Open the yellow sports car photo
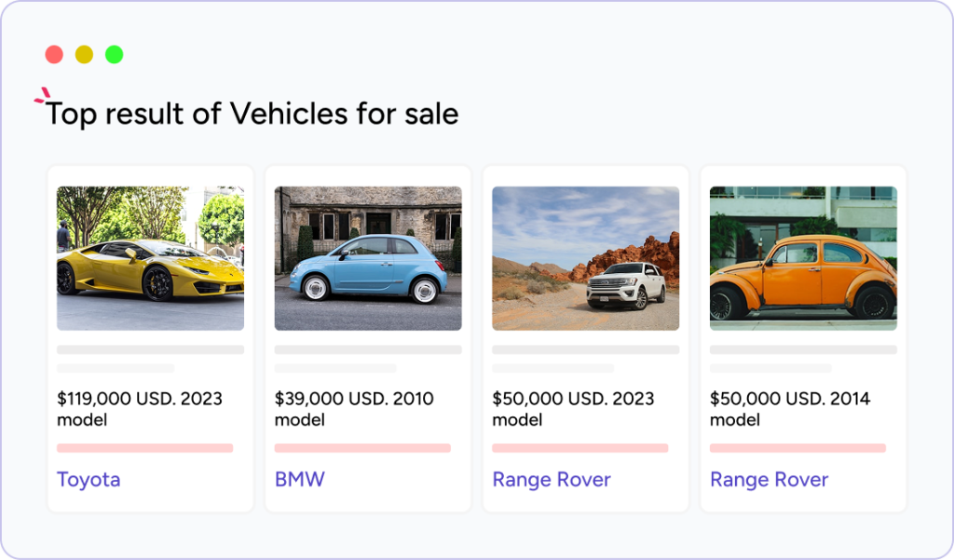Viewport: 954px width, 560px height. click(150, 258)
